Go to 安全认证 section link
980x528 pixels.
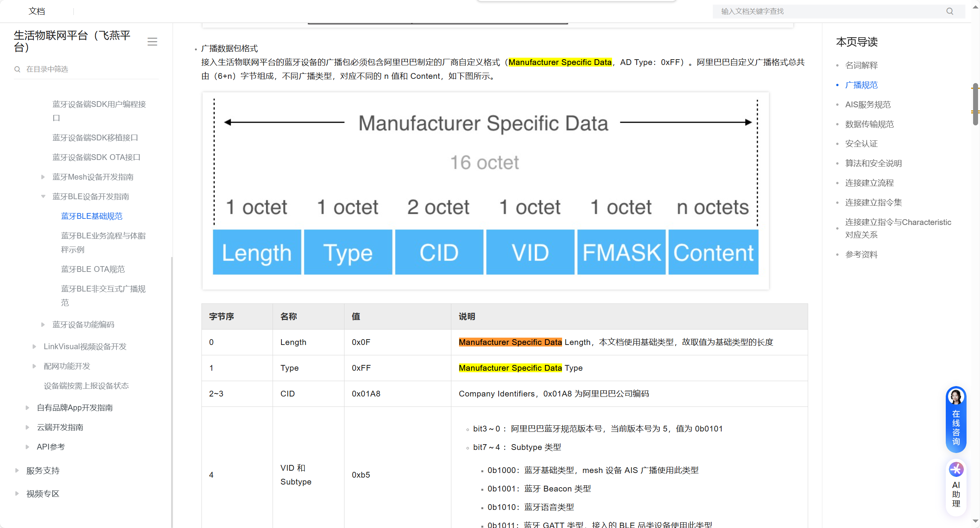(861, 144)
